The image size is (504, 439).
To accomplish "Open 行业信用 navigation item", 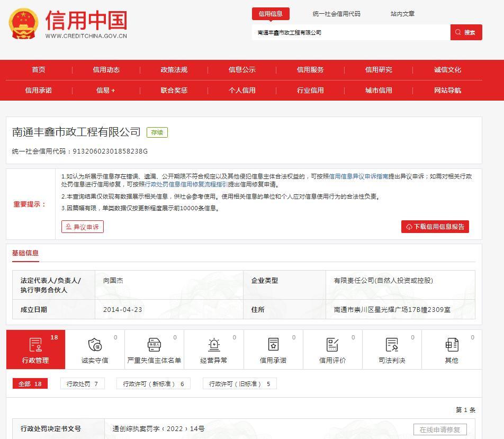I will [x=310, y=91].
